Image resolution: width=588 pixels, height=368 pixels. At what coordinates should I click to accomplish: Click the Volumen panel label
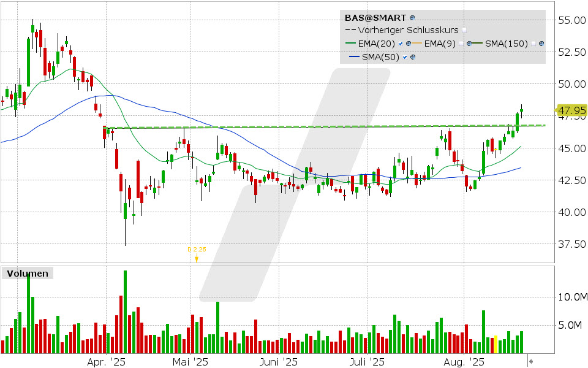click(28, 274)
